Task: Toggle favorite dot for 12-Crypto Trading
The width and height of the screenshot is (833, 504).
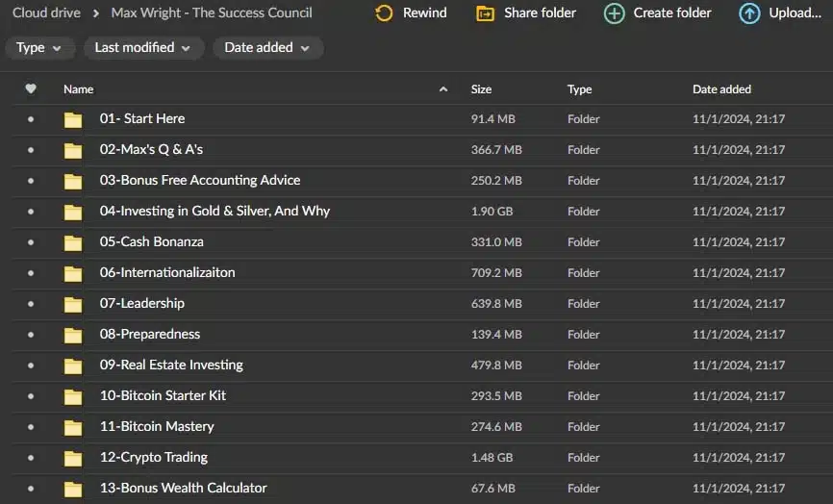Action: pyautogui.click(x=31, y=458)
